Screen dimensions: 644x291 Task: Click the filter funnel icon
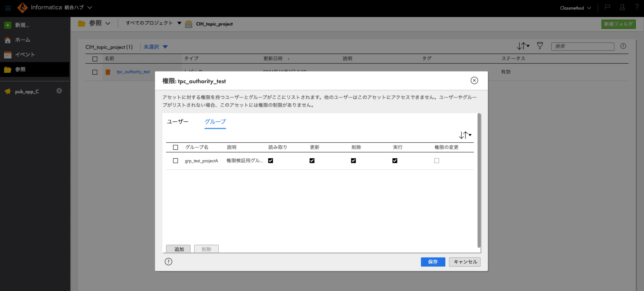[540, 46]
